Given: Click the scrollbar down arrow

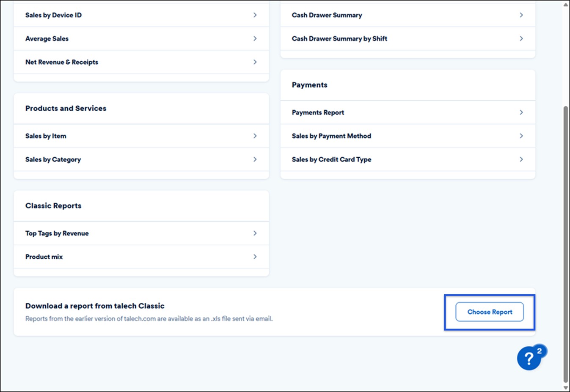Looking at the screenshot, I should tap(566, 387).
